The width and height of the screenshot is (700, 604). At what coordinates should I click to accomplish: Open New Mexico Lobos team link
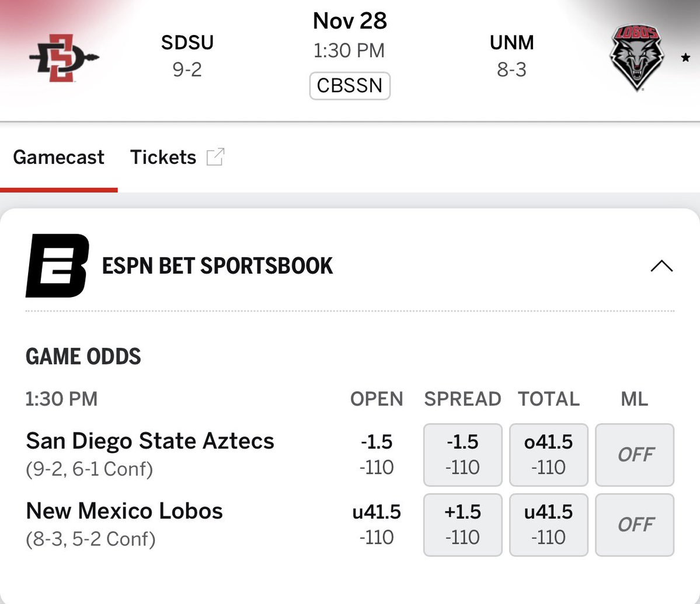(124, 511)
